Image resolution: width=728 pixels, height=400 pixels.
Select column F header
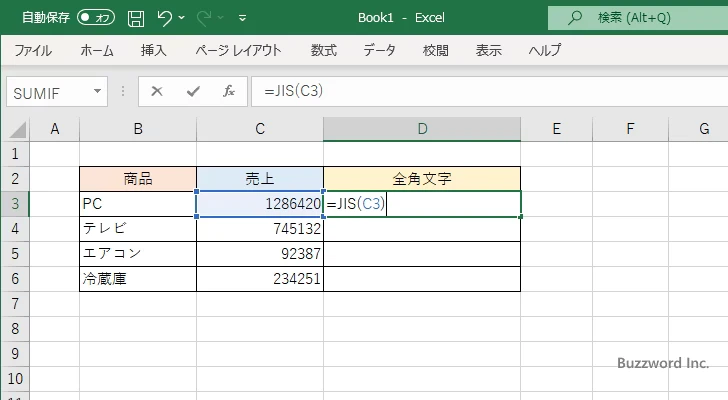tap(630, 129)
